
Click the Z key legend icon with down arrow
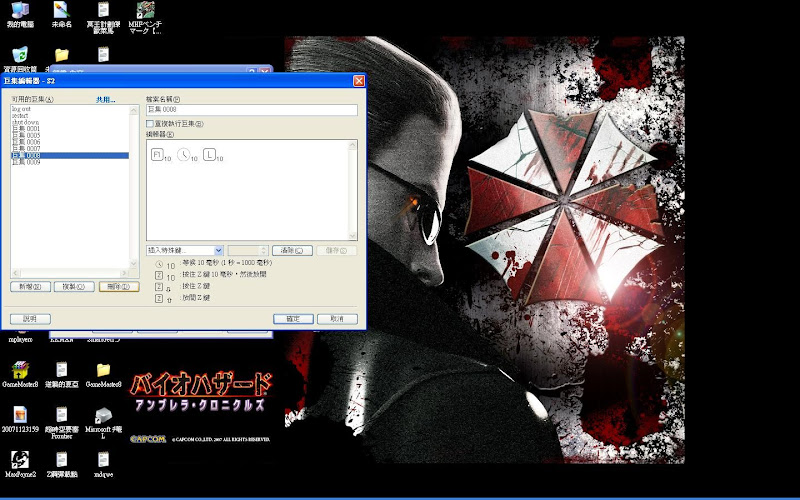(x=159, y=287)
